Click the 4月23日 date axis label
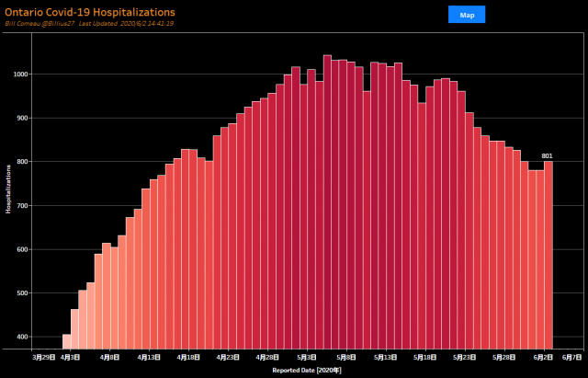 pos(227,358)
